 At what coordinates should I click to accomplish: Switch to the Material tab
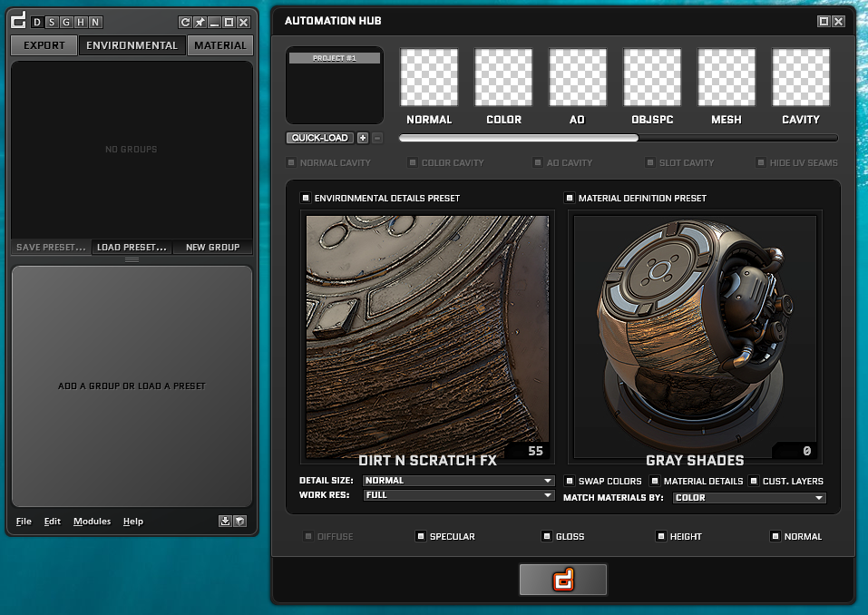(219, 45)
